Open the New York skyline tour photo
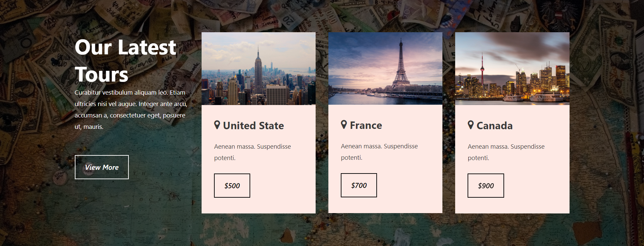644x246 pixels. pyautogui.click(x=259, y=69)
